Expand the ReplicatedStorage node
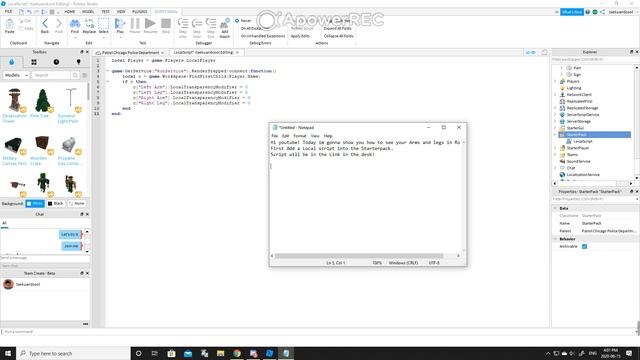 pyautogui.click(x=555, y=108)
